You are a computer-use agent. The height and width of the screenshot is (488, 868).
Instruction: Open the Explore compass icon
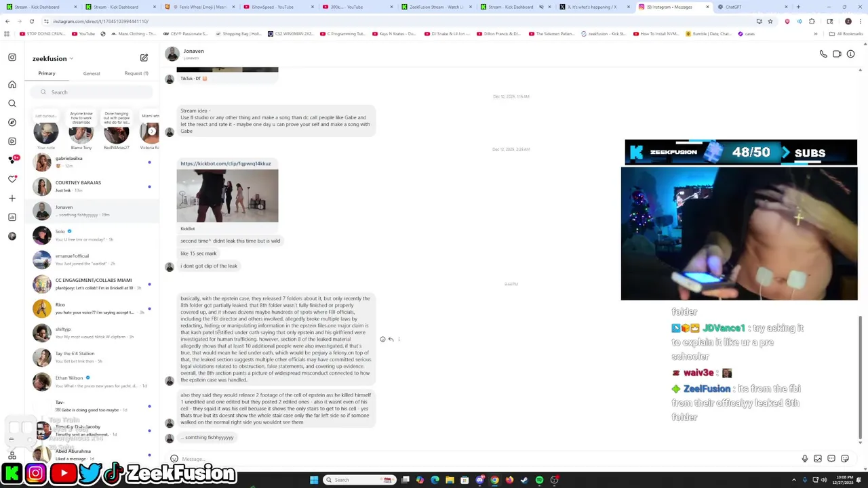[12, 123]
